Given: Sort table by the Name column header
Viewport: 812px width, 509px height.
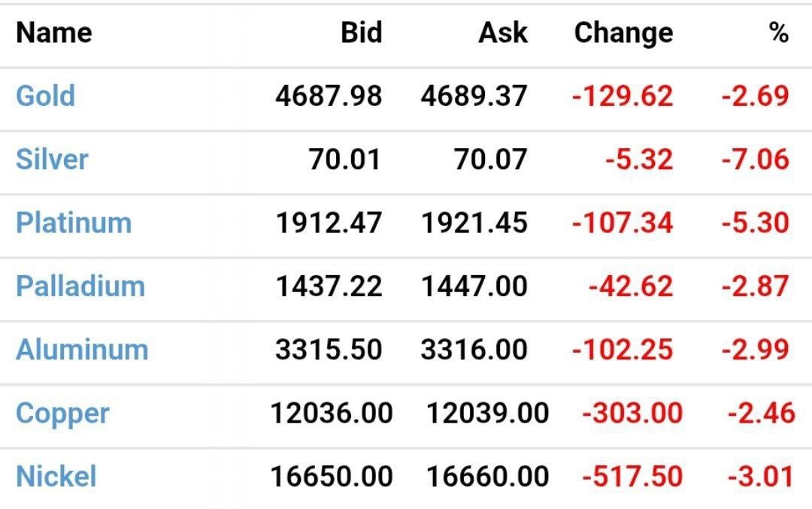Looking at the screenshot, I should pyautogui.click(x=54, y=32).
